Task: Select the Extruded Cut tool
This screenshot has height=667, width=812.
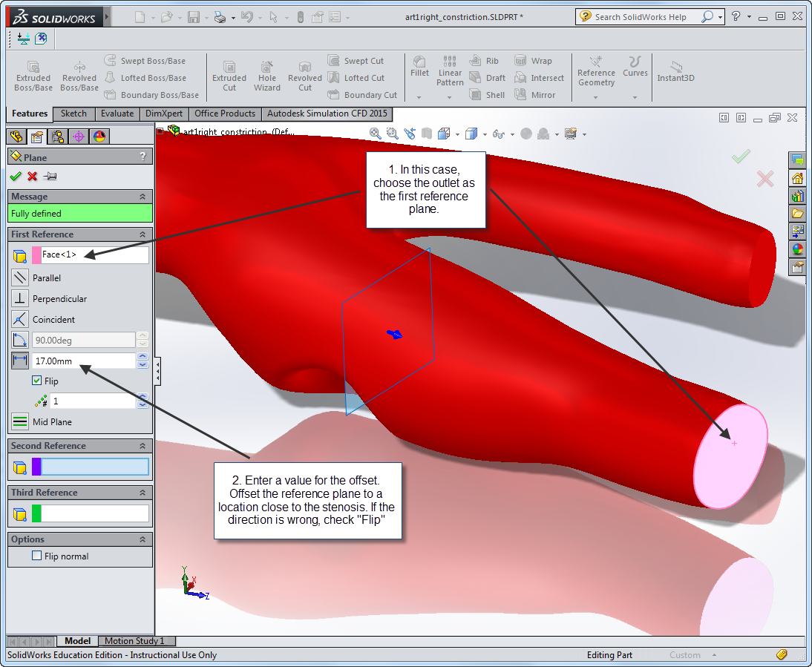Action: click(x=229, y=76)
